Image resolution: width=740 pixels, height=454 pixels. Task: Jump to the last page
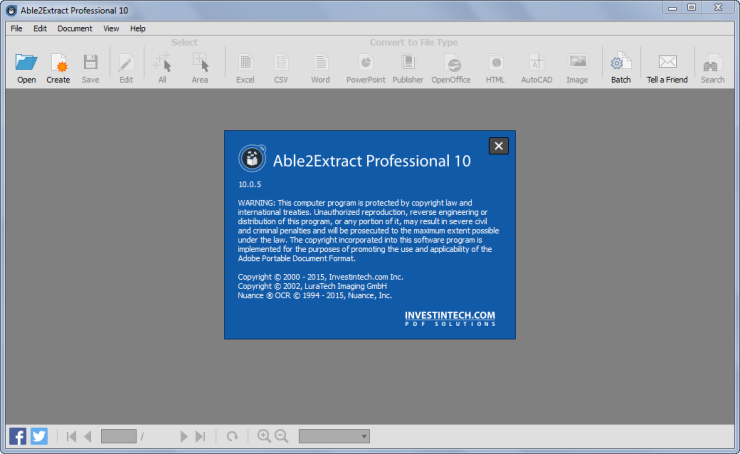click(x=201, y=437)
